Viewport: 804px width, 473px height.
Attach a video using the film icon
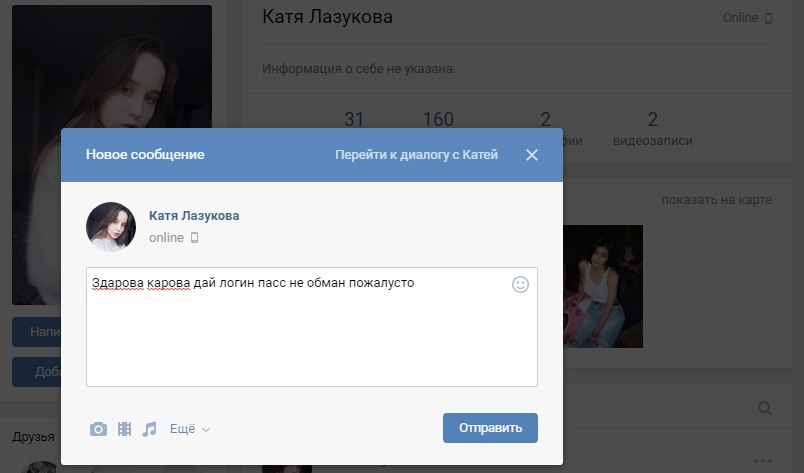[x=124, y=429]
